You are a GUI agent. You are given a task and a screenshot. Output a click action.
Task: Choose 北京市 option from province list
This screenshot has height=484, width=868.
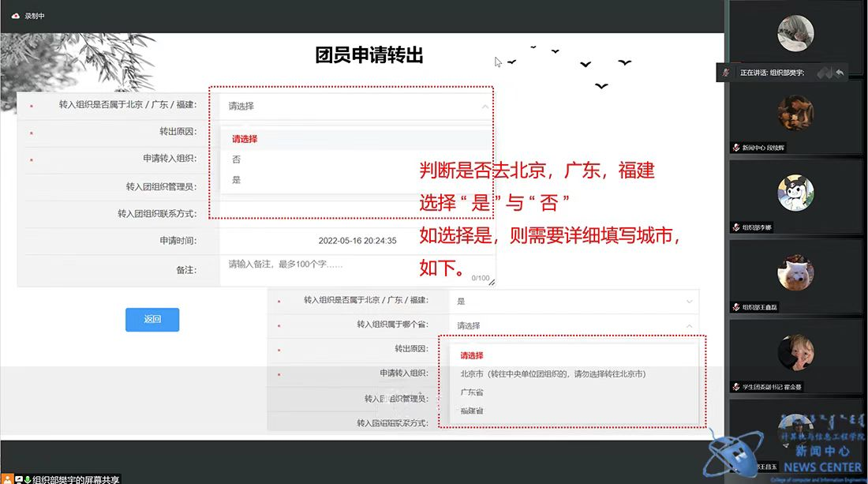[552, 374]
